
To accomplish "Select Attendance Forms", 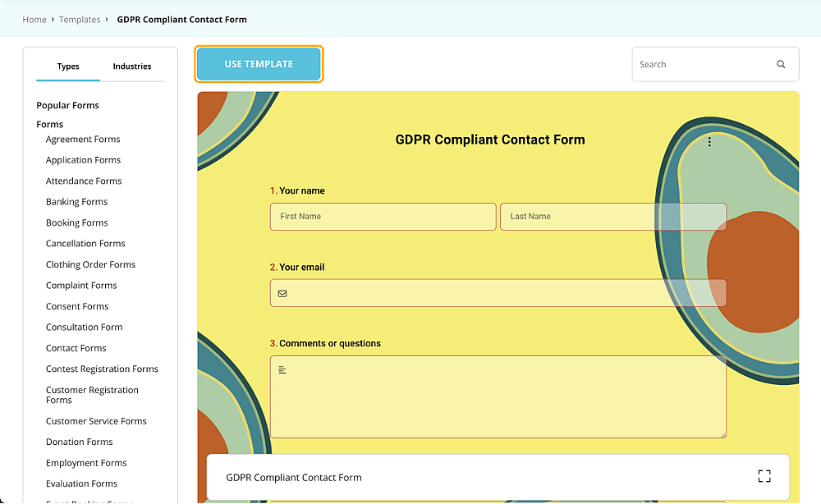I will coord(84,181).
